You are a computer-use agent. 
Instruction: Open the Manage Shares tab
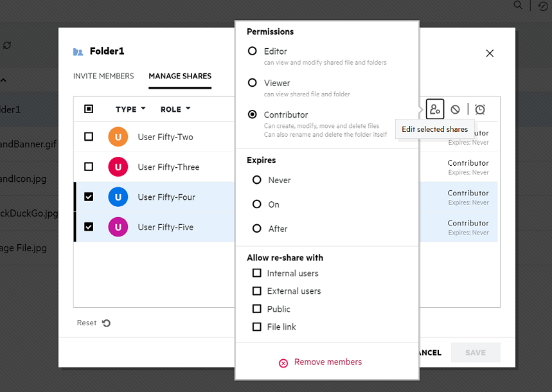click(x=180, y=76)
